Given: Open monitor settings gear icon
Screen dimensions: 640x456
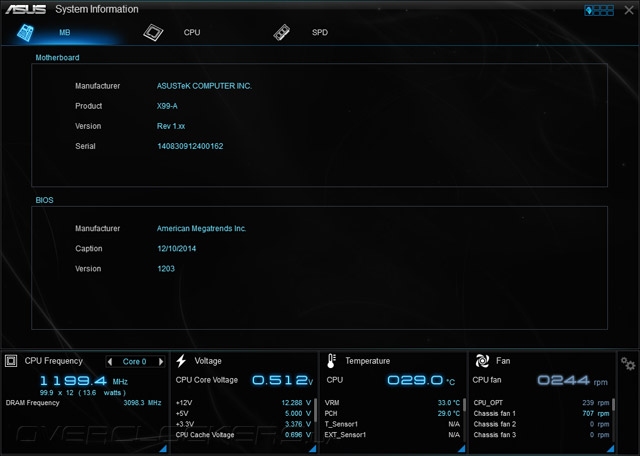Looking at the screenshot, I should pos(628,363).
